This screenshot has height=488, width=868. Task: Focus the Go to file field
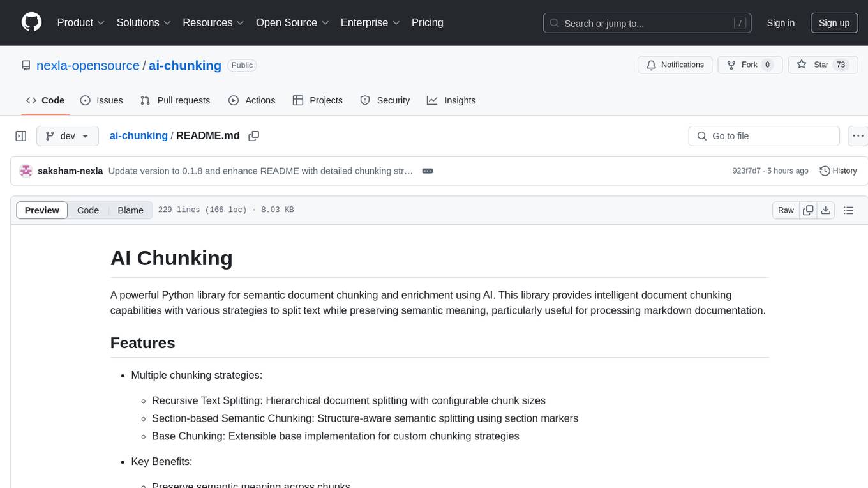pyautogui.click(x=764, y=136)
